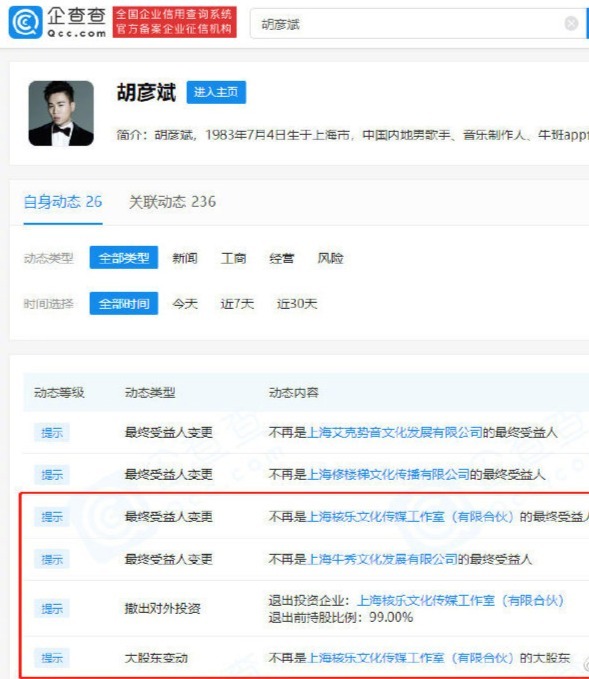Click 提示 tag in 上海艾克势音 row
Screen dimensions: 589x679
tap(52, 433)
